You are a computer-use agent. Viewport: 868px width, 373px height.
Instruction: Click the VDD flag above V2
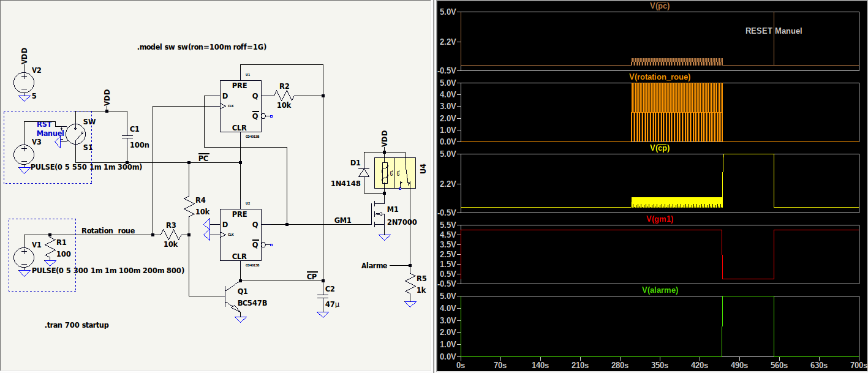point(24,56)
